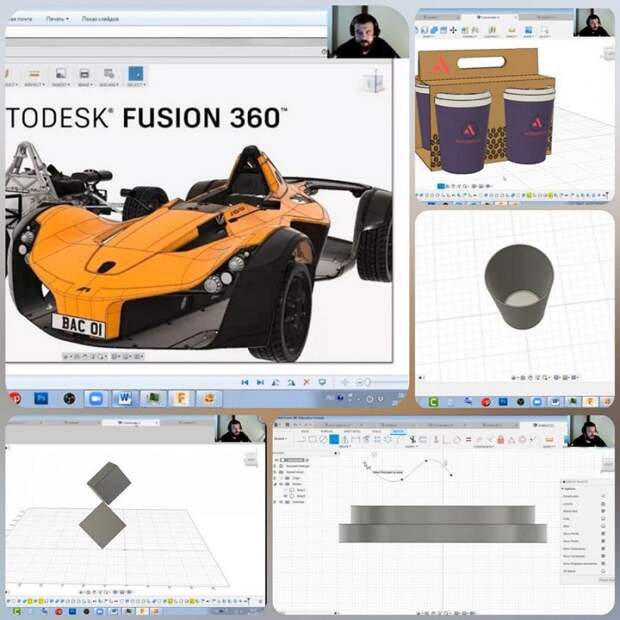
Task: Open Inspect measure tool in sketch window
Action: pyautogui.click(x=548, y=439)
